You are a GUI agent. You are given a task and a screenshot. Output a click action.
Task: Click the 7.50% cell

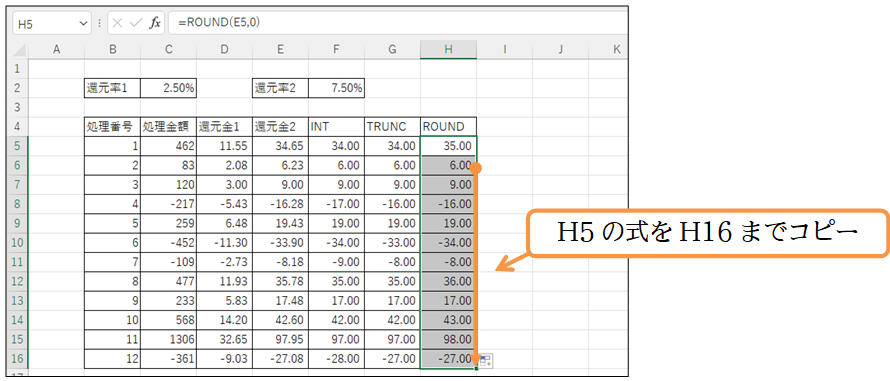tap(337, 88)
